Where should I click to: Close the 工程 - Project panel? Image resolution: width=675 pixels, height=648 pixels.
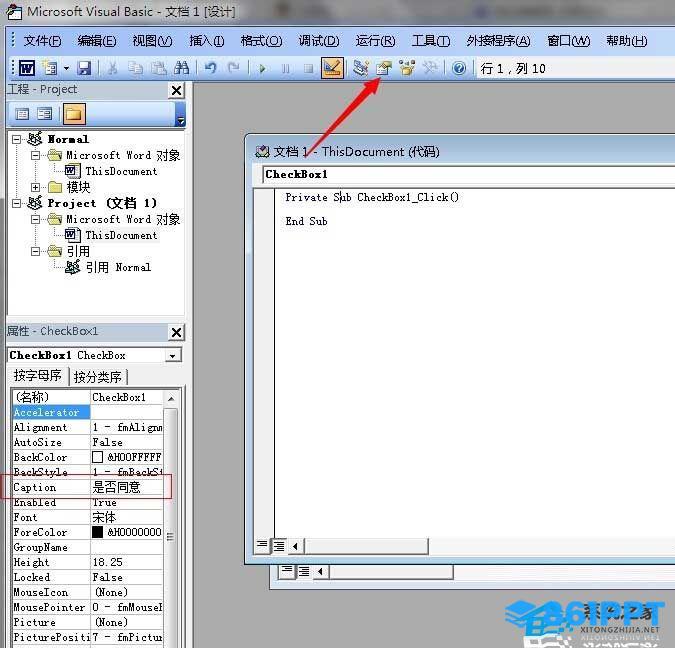coord(176,90)
